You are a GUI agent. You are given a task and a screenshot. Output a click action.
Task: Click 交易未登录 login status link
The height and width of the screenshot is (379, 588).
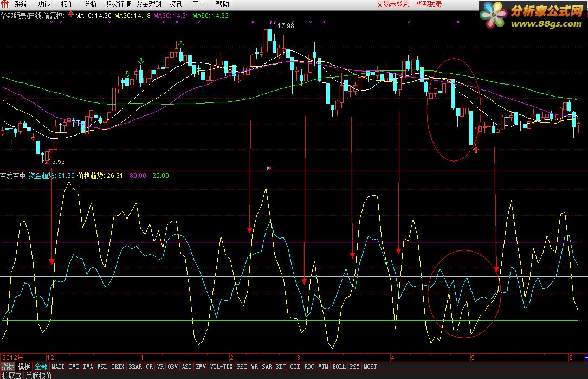393,4
